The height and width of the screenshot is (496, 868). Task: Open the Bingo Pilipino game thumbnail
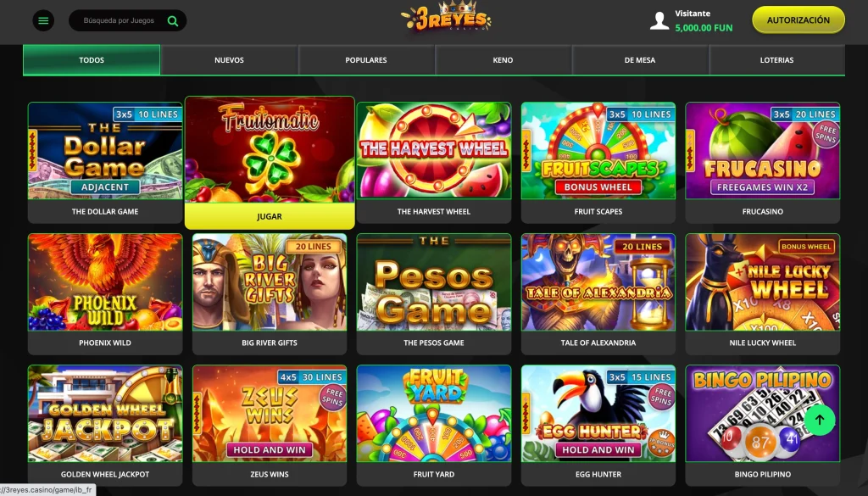[763, 414]
